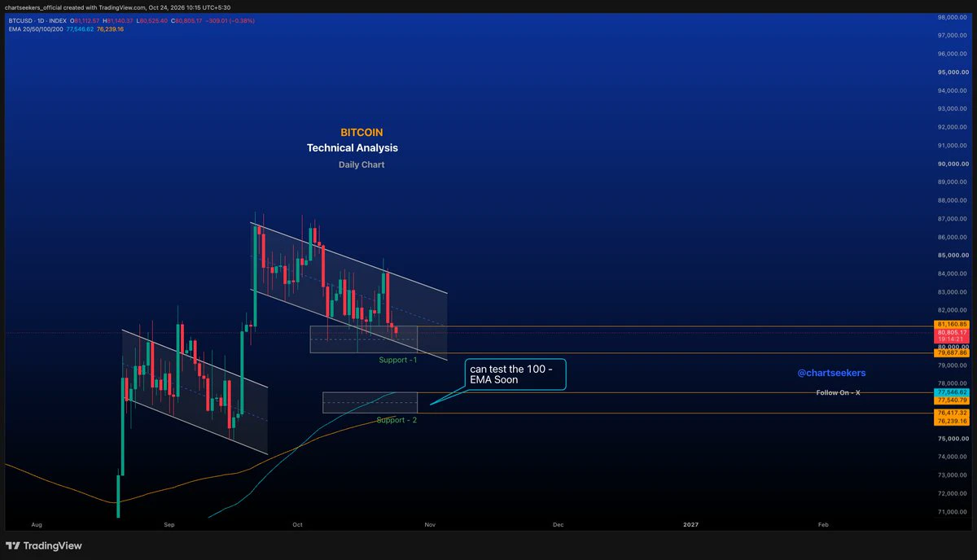Click the header text 'chartseekers_official created with TradingView.com'
Image resolution: width=977 pixels, height=560 pixels.
(77, 8)
